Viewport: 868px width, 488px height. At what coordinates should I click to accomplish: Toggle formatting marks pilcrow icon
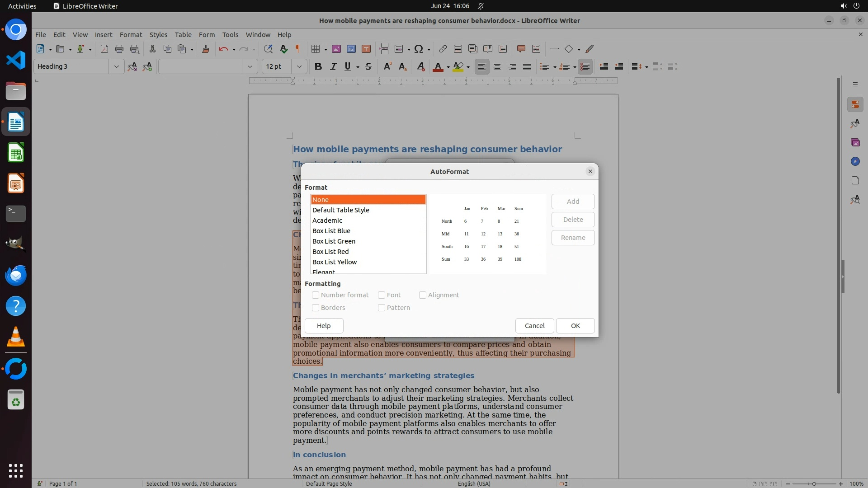pos(298,49)
